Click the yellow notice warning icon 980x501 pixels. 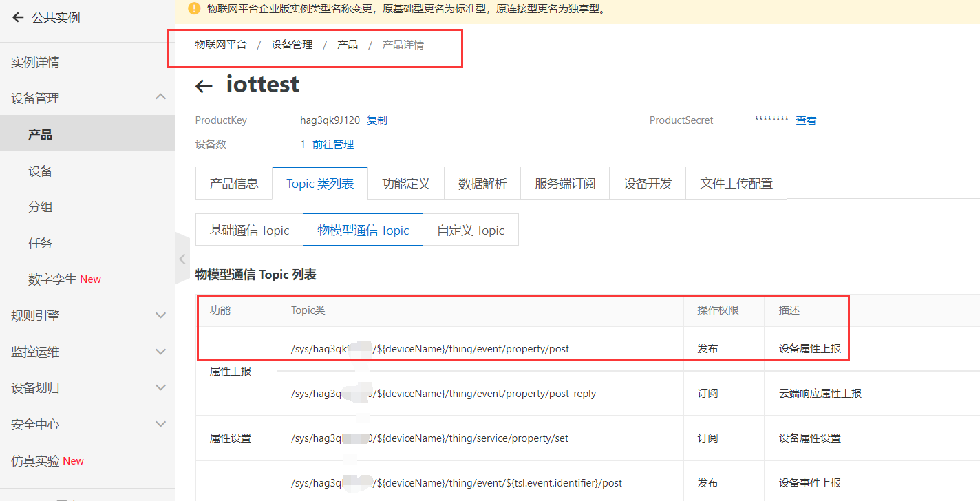click(x=194, y=9)
